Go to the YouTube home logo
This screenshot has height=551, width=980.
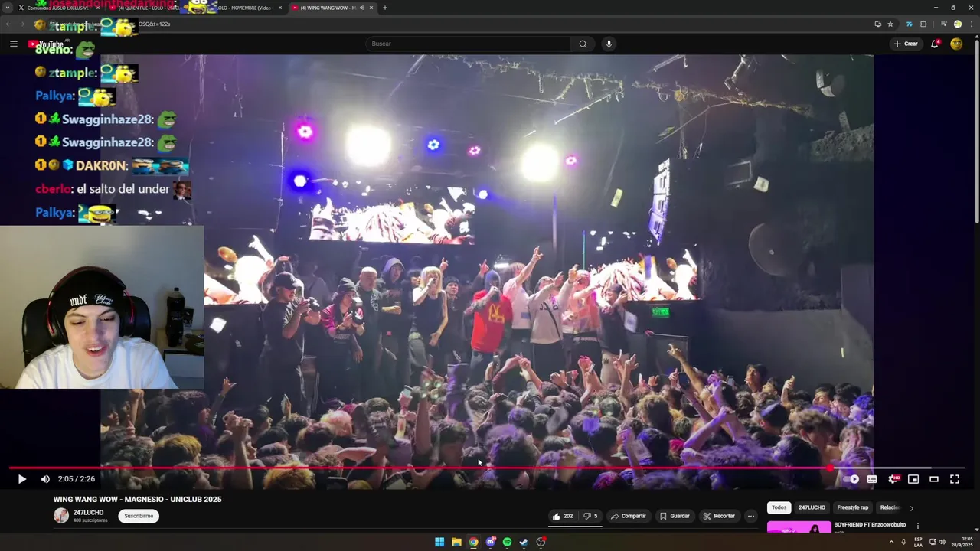(x=47, y=44)
